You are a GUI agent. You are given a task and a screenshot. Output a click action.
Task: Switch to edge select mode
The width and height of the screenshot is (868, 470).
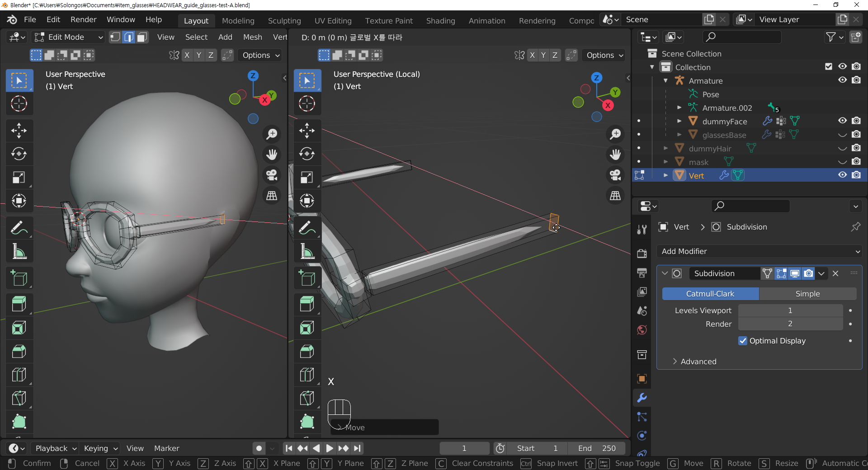click(129, 37)
